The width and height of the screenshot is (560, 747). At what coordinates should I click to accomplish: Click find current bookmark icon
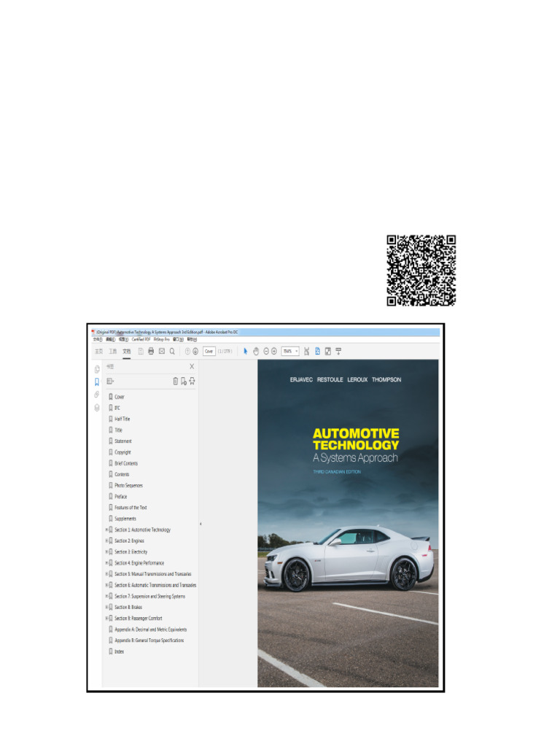(x=192, y=381)
